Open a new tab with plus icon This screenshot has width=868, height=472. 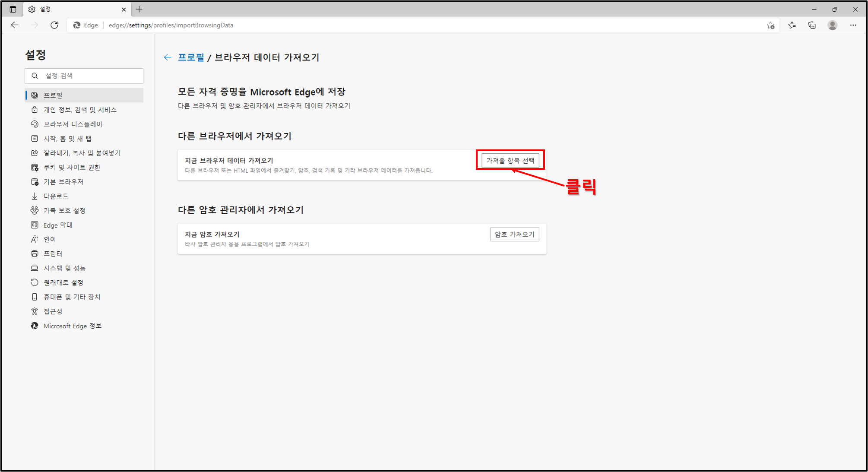(139, 9)
